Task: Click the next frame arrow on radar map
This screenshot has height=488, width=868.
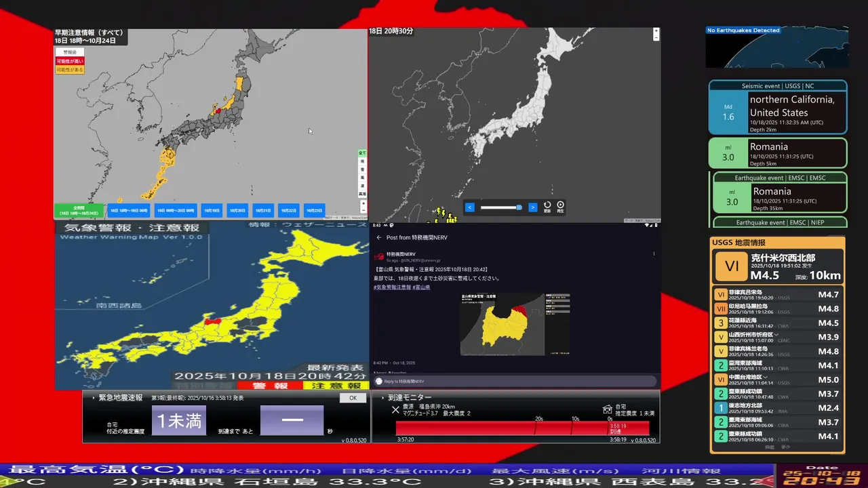Action: coord(532,207)
